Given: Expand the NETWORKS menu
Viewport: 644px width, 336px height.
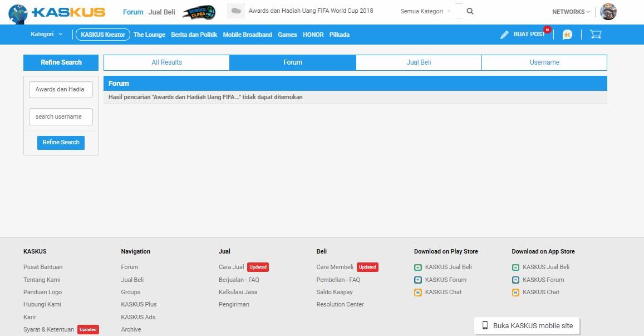Looking at the screenshot, I should pos(571,12).
